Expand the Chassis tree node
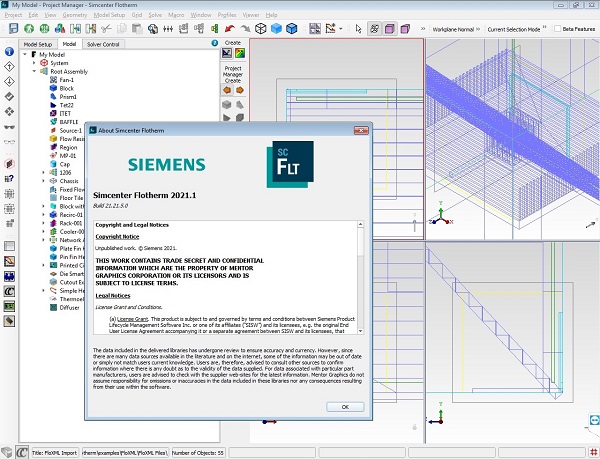 click(43, 181)
